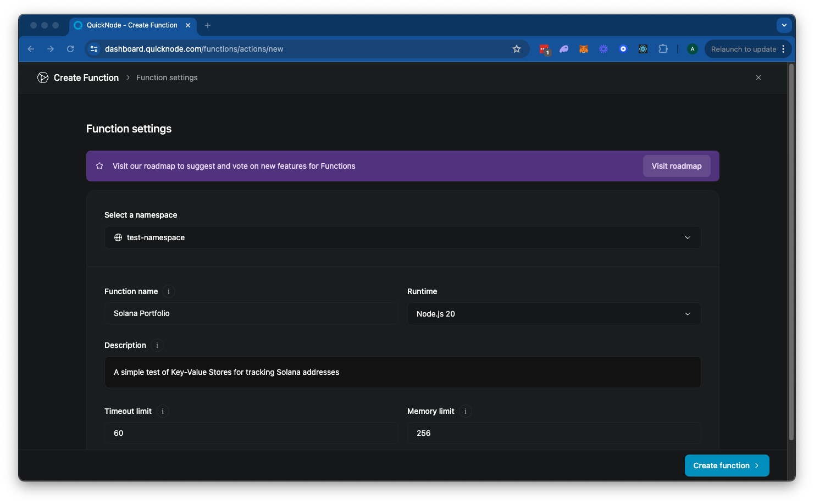Focus the Function name field Solana Portfolio
Image resolution: width=814 pixels, height=504 pixels.
click(x=251, y=313)
